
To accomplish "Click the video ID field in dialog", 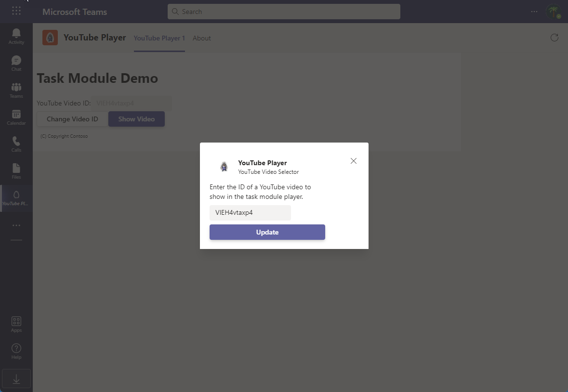I will point(250,213).
